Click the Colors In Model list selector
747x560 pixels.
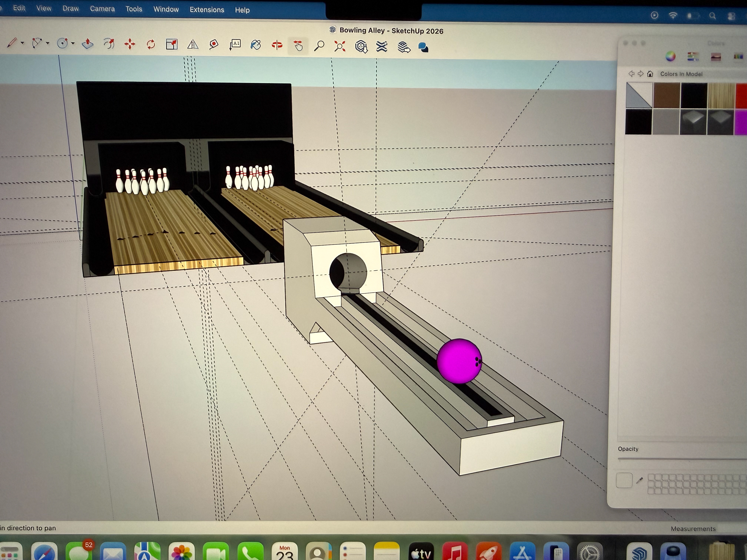coord(681,74)
